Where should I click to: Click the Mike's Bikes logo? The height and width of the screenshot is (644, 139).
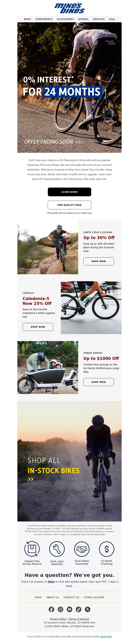click(x=69, y=8)
